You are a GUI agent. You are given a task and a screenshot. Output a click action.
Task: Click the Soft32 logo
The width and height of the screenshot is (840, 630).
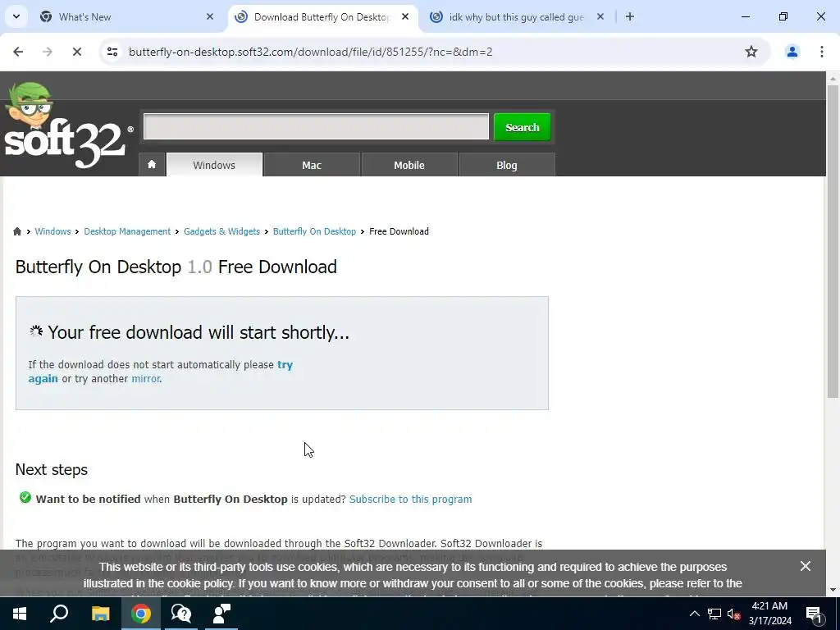69,126
